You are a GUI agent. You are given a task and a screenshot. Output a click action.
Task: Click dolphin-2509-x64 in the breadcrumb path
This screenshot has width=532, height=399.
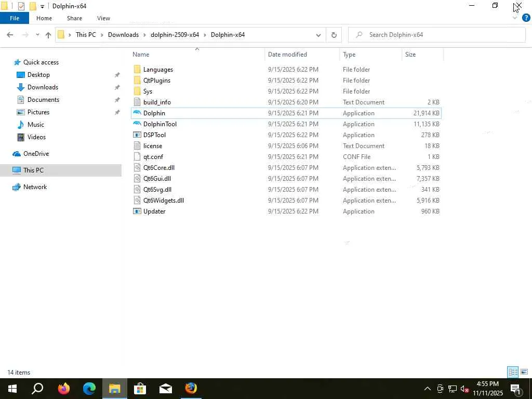(x=175, y=35)
